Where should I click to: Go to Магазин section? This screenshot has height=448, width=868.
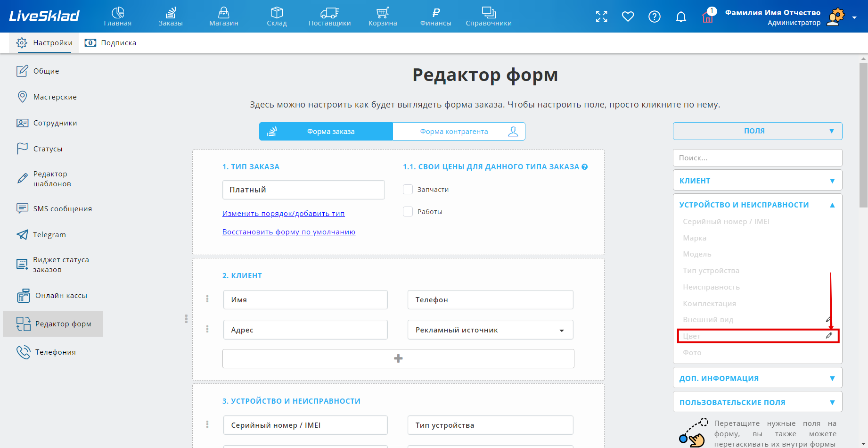[224, 17]
